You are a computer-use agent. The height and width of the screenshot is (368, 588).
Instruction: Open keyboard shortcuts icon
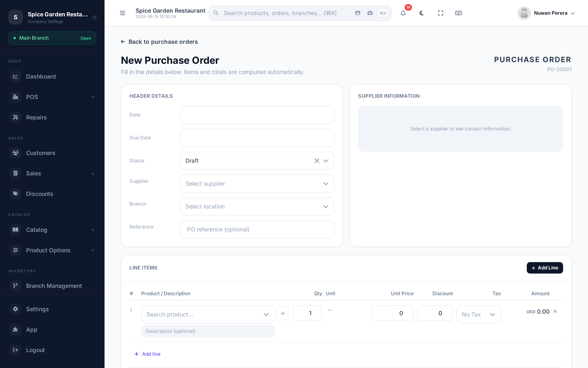458,13
